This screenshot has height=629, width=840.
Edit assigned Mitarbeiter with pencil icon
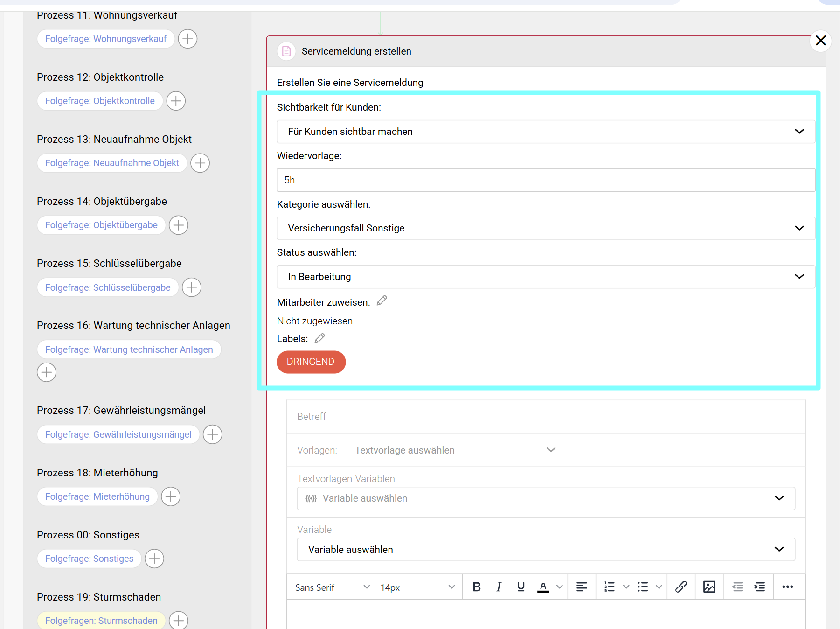point(382,301)
